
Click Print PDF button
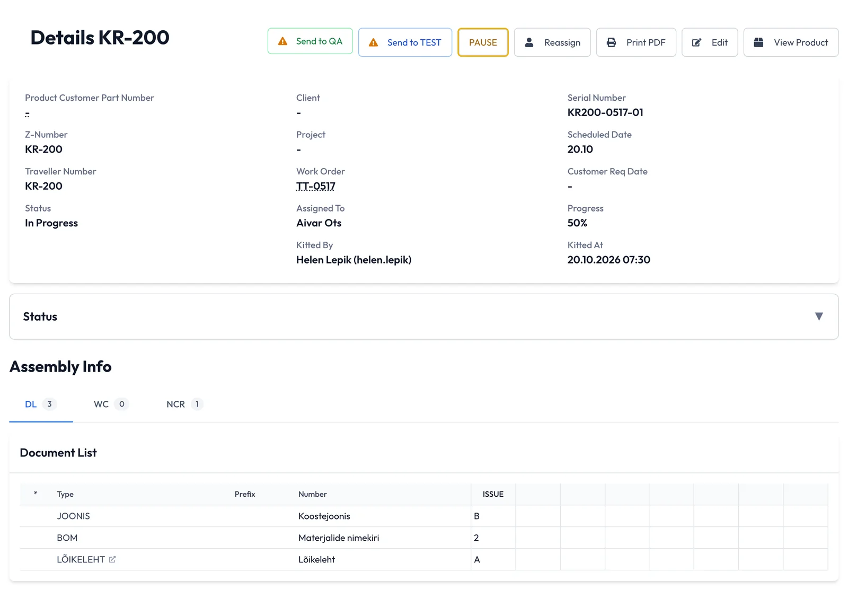click(x=636, y=42)
